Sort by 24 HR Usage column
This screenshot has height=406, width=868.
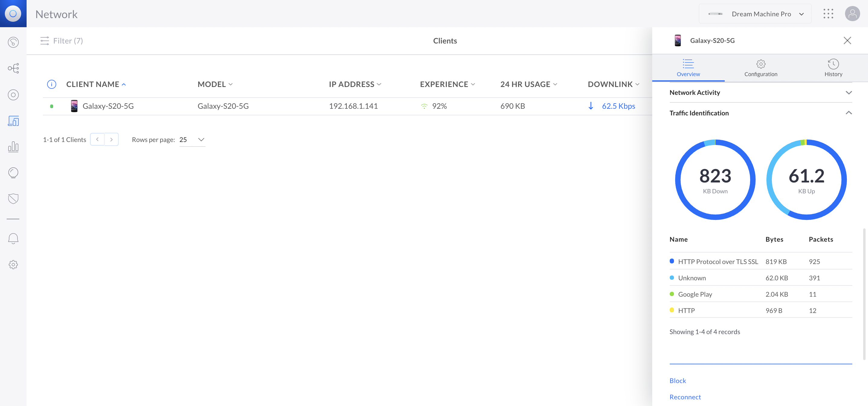[x=529, y=84]
